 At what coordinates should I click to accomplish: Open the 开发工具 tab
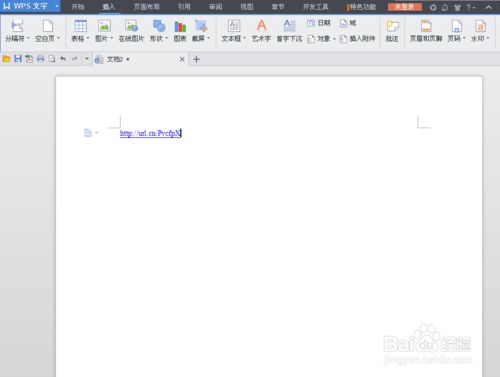point(315,7)
